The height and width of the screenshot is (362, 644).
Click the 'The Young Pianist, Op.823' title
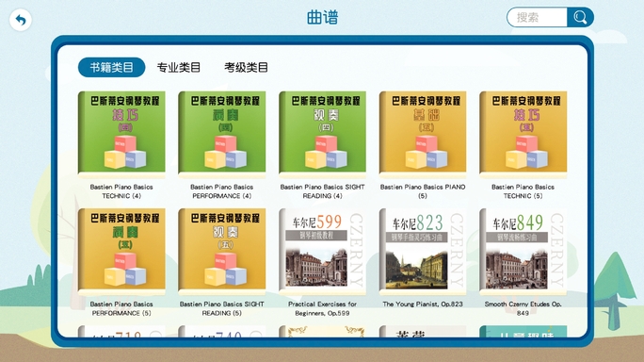[423, 304]
